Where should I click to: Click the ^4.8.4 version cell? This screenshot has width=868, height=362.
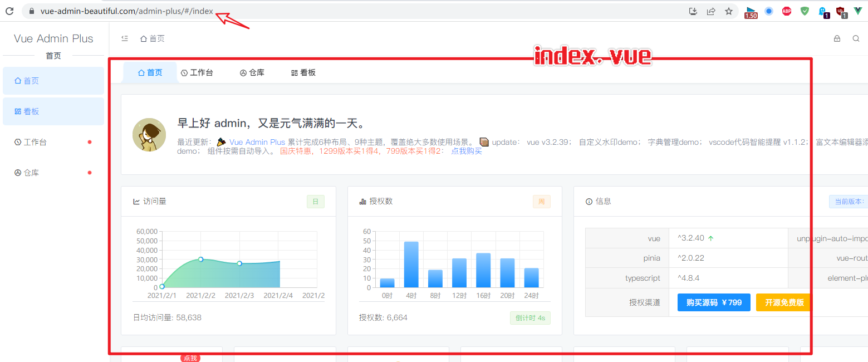click(x=728, y=278)
